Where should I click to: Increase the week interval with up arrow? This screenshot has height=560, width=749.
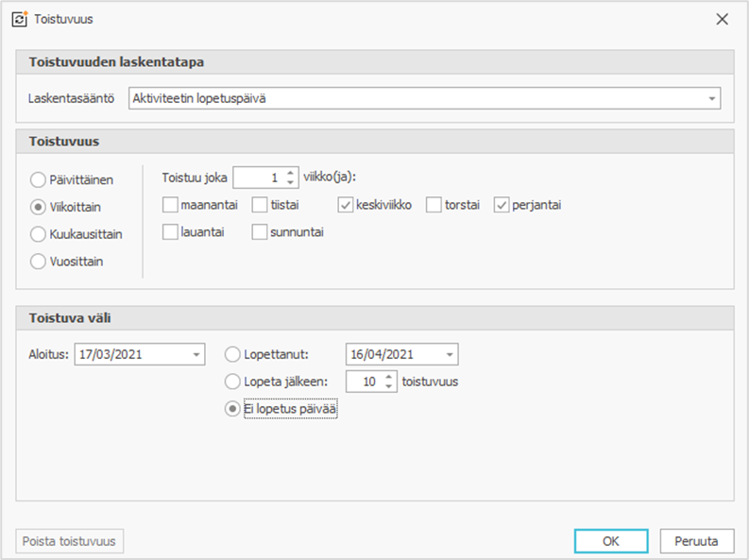[290, 173]
